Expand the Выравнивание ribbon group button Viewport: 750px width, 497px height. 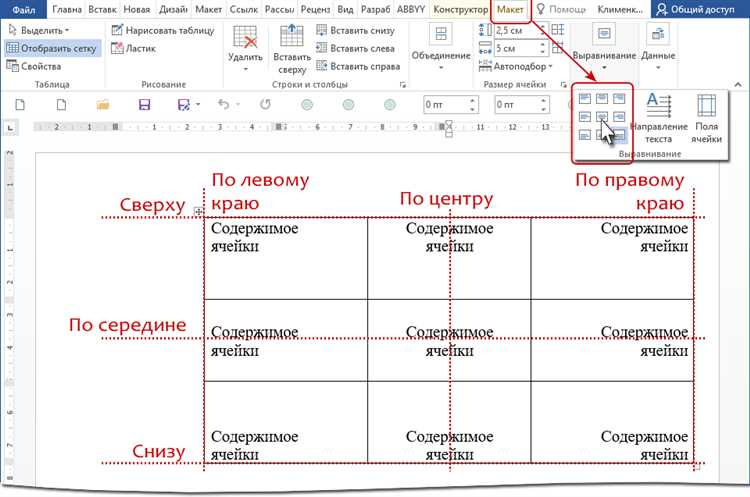click(604, 48)
